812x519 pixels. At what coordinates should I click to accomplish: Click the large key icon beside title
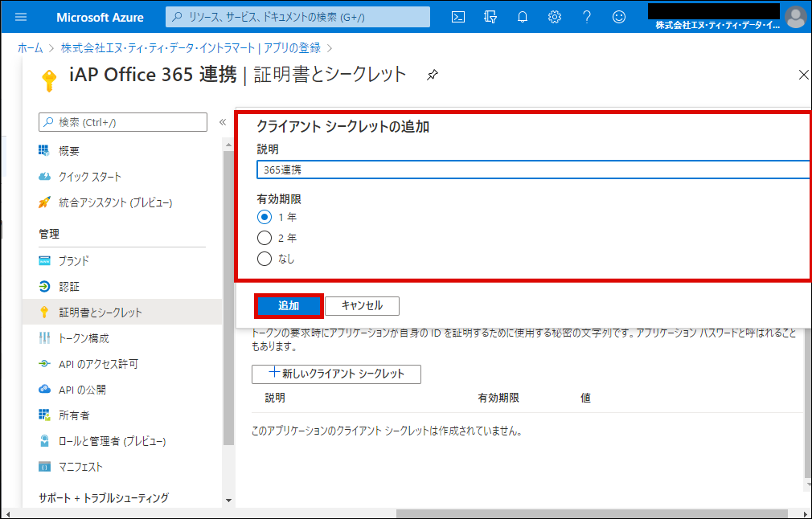pos(49,81)
